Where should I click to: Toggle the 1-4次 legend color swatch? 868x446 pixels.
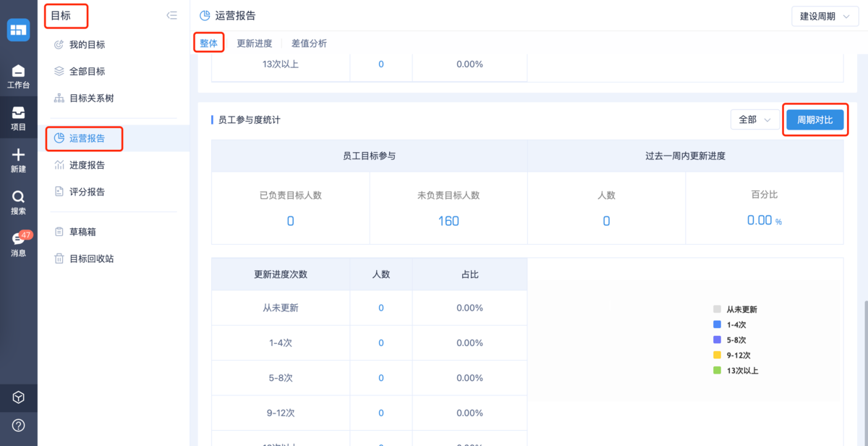tap(717, 325)
